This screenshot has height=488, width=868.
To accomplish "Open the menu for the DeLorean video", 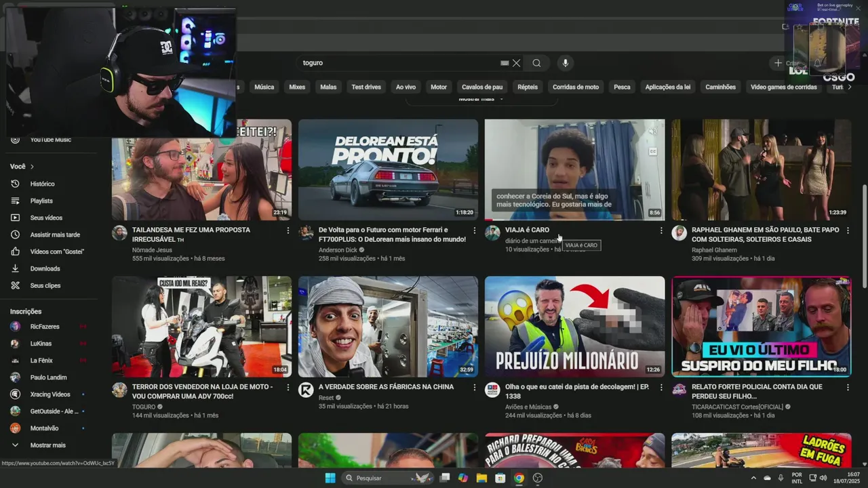I will (474, 230).
